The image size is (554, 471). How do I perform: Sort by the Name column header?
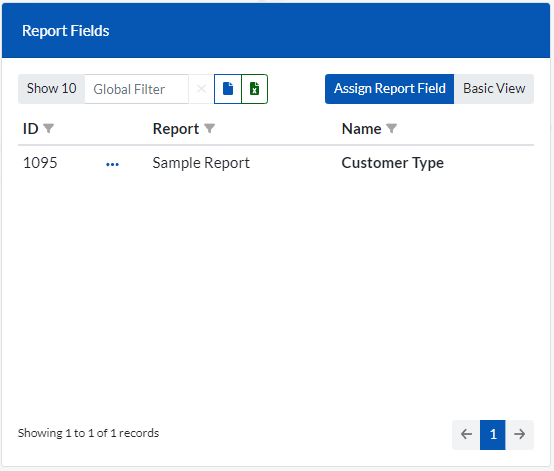(361, 129)
